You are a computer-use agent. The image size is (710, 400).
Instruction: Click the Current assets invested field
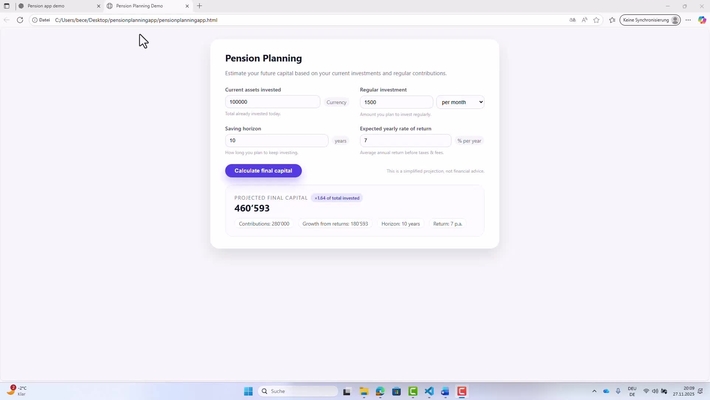pyautogui.click(x=272, y=102)
